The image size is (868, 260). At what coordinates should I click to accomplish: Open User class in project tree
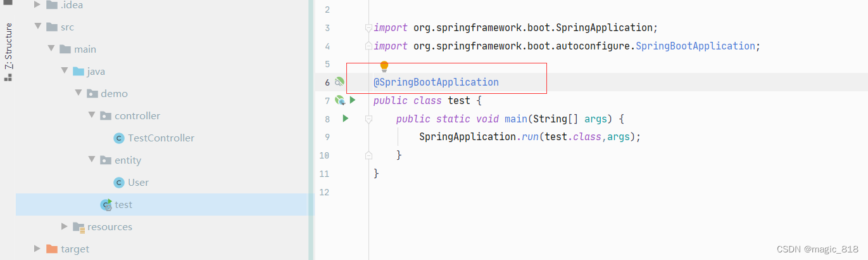point(138,183)
